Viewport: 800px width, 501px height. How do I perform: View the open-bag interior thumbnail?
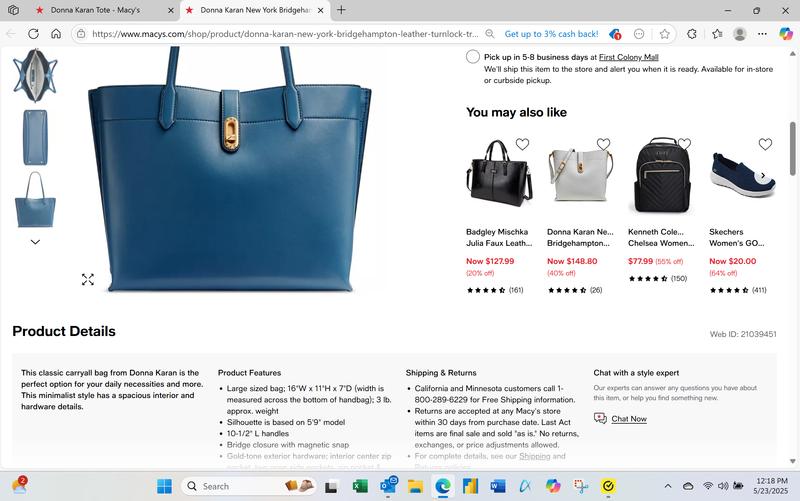tap(35, 75)
